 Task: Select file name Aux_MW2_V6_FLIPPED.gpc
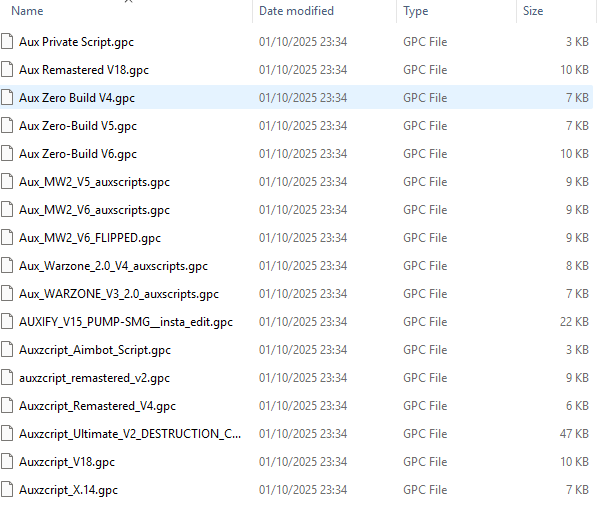90,238
